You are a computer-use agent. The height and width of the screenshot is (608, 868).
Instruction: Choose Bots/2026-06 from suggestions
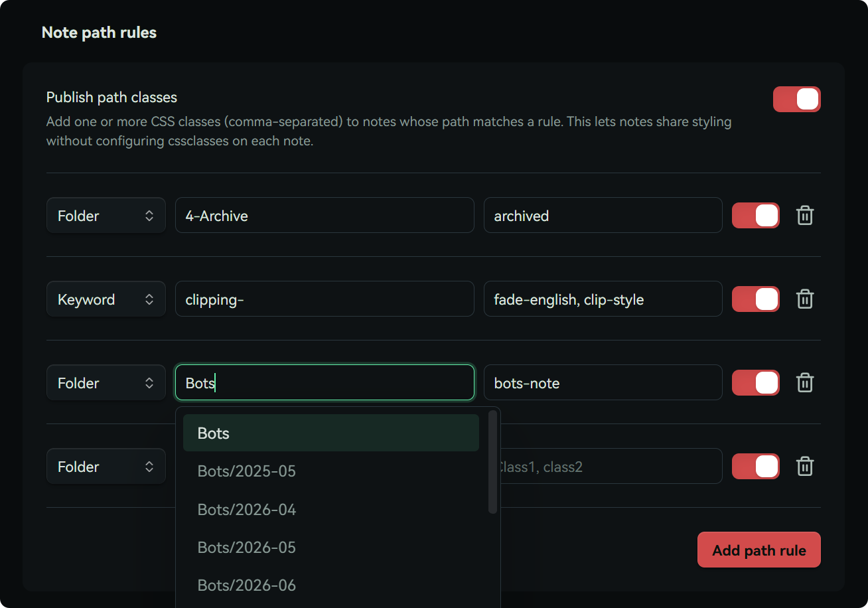331,585
